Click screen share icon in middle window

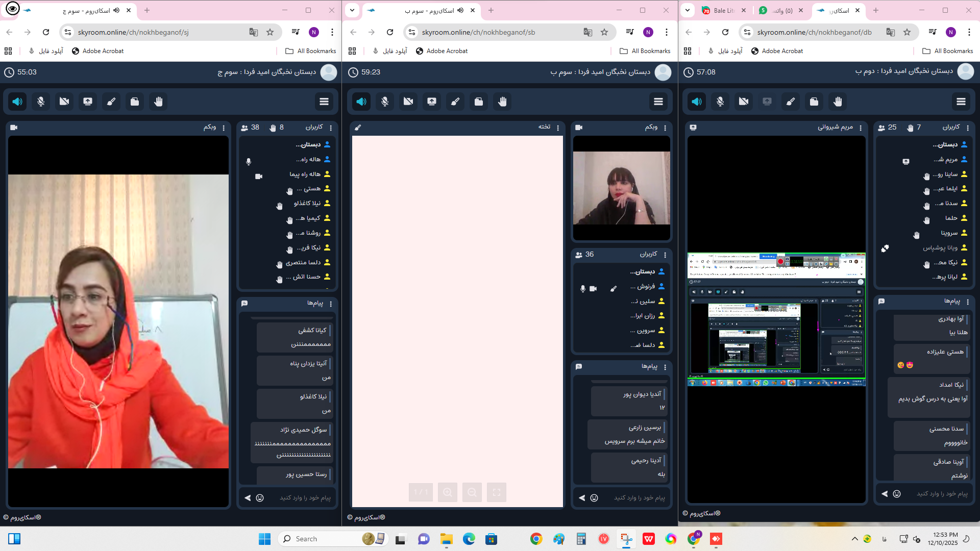pos(432,102)
